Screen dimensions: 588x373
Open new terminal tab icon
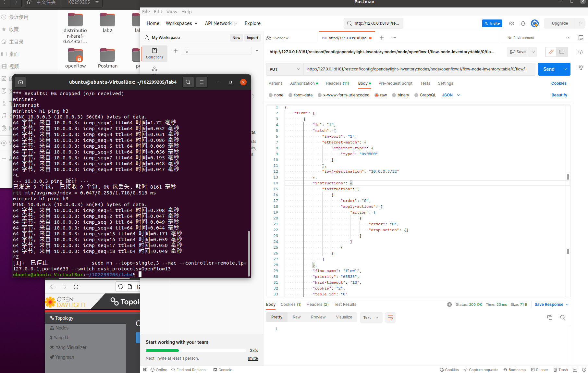click(x=20, y=82)
